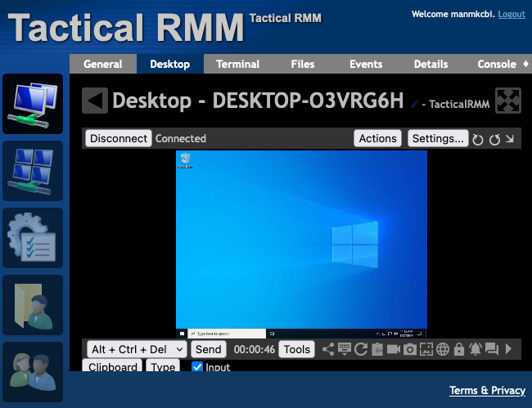Open the multi-desktop view sidebar icon
Viewport: 532px width, 408px height.
click(33, 171)
